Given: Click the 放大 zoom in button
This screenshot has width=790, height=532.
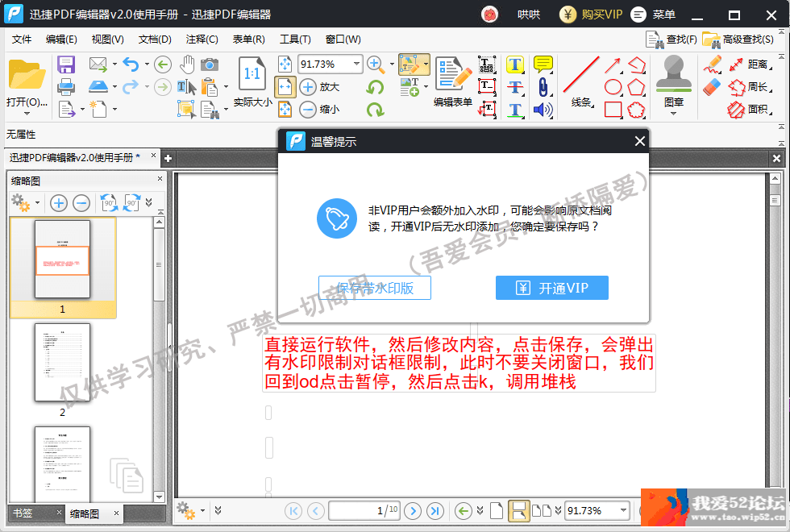Looking at the screenshot, I should (319, 87).
